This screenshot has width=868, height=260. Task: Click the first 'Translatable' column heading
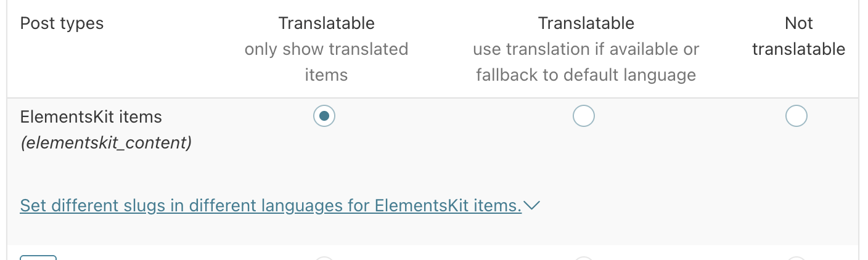pyautogui.click(x=326, y=23)
